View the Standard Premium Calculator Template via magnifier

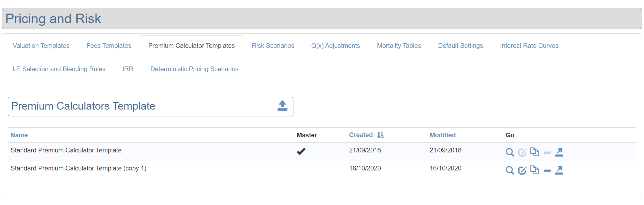click(x=510, y=152)
